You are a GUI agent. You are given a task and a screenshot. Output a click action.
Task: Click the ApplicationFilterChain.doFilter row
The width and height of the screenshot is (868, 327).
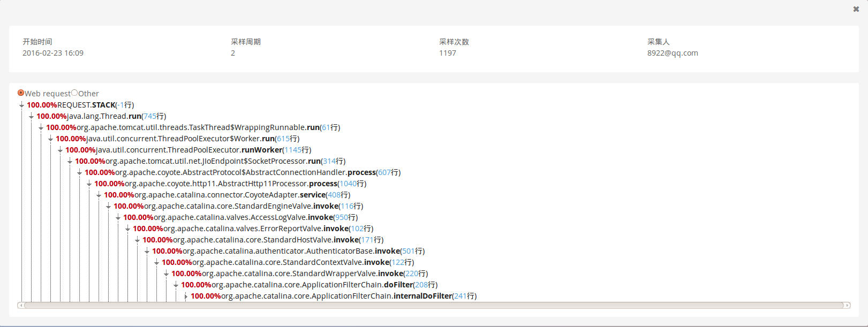[x=309, y=285]
